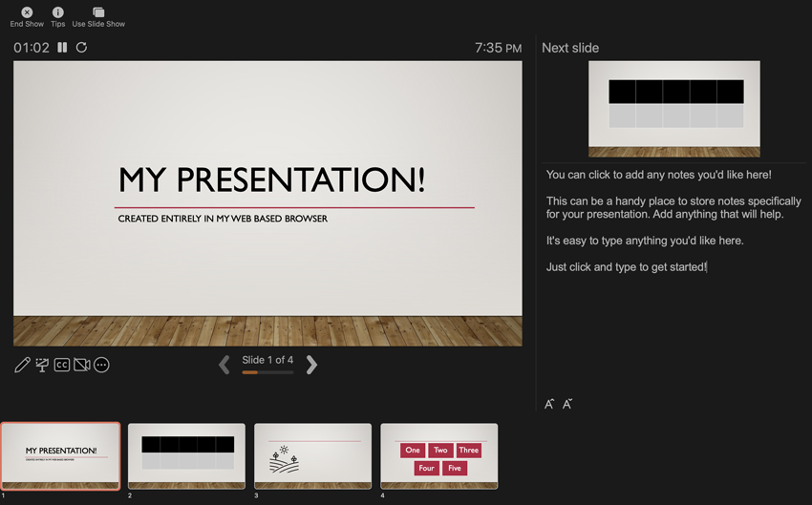Select Use Slide Show option
The width and height of the screenshot is (812, 505).
98,17
